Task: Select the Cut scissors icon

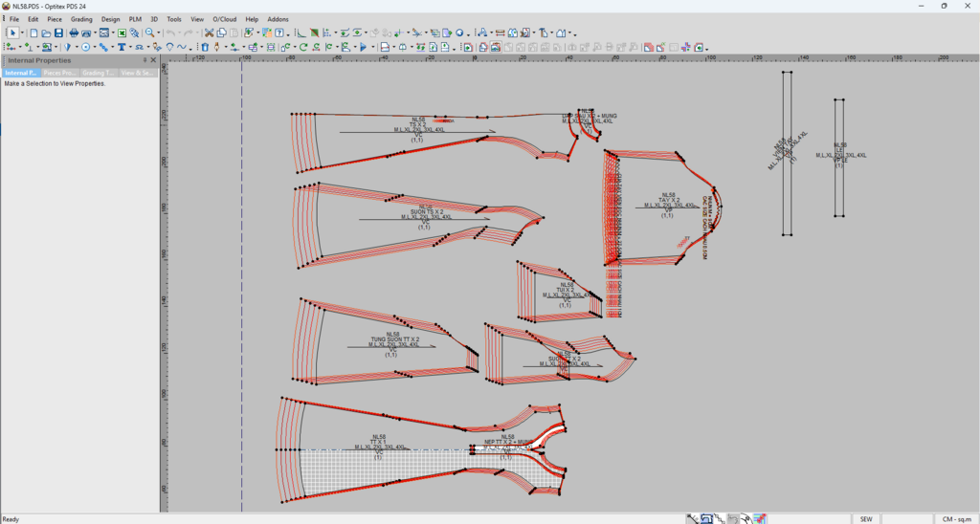Action: [209, 33]
